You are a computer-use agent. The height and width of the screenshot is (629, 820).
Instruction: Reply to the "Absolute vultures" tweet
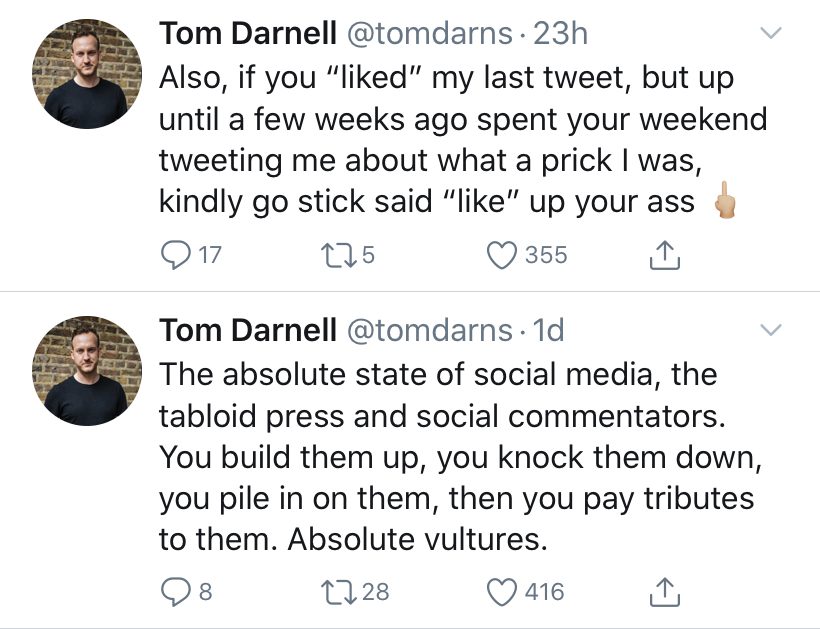176,592
